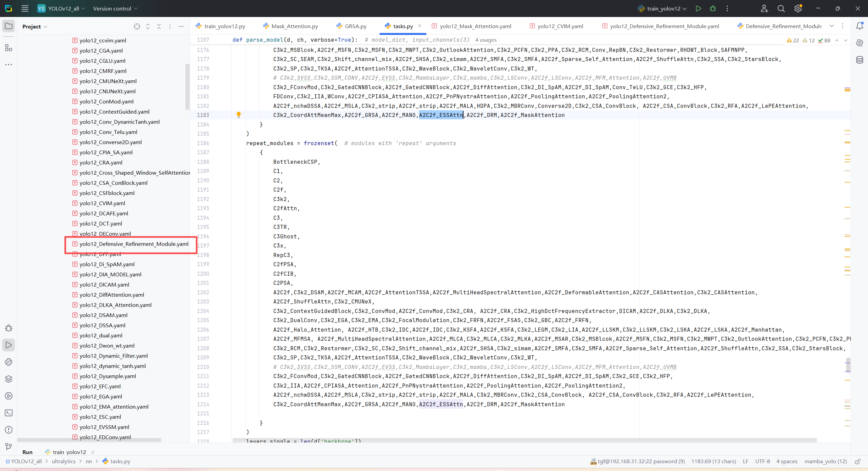Open the Database tool window
868x471 pixels.
(x=860, y=60)
